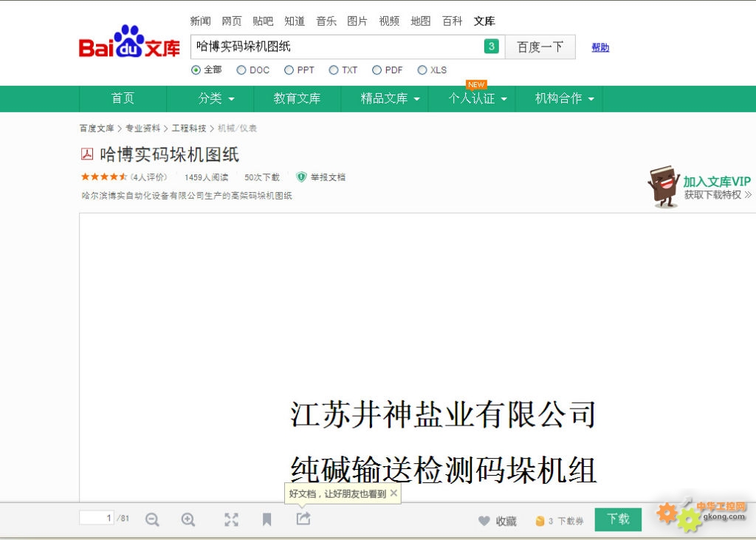Switch to Baidu 知道 search
756x540 pixels.
click(295, 21)
